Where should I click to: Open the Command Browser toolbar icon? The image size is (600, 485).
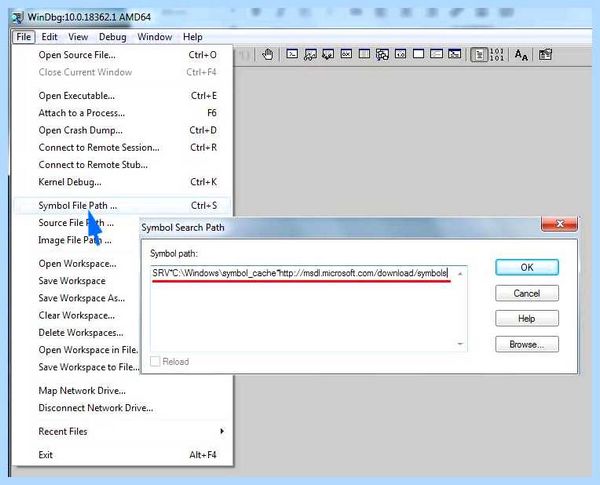tap(455, 54)
